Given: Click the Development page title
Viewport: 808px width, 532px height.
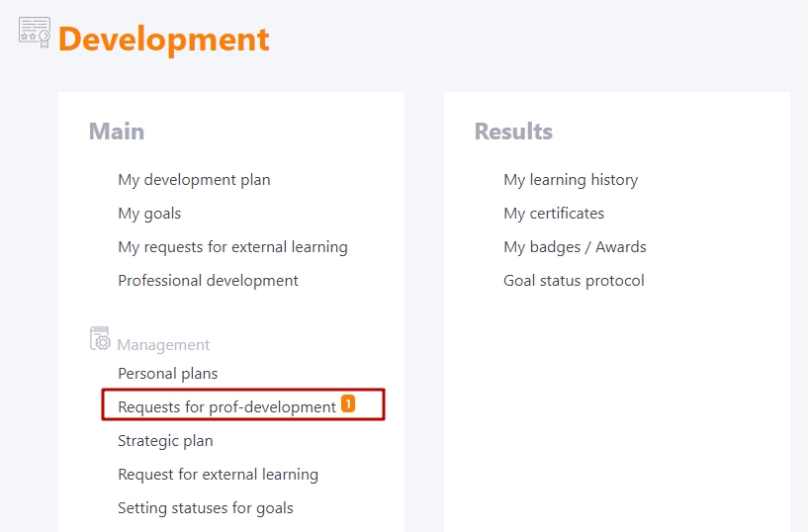Looking at the screenshot, I should click(164, 40).
